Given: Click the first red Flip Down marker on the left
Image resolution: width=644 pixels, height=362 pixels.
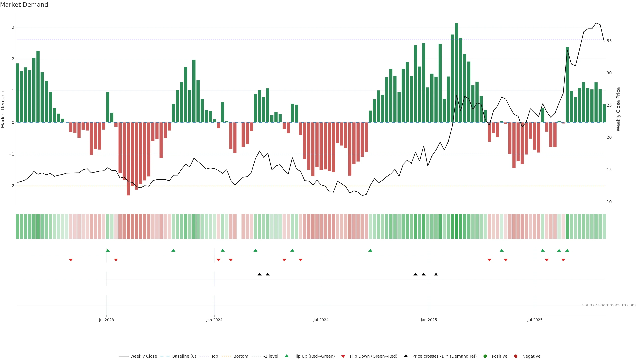Looking at the screenshot, I should pyautogui.click(x=71, y=260).
